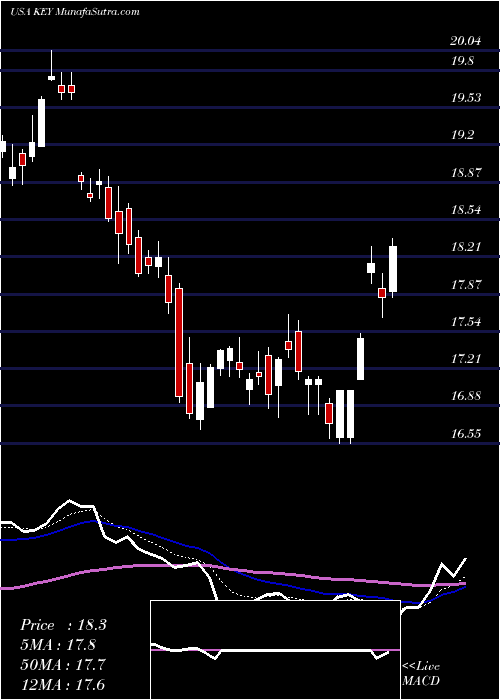Click the tall red candle dropping to 16.9
This screenshot has height=700, width=500.
[x=179, y=342]
